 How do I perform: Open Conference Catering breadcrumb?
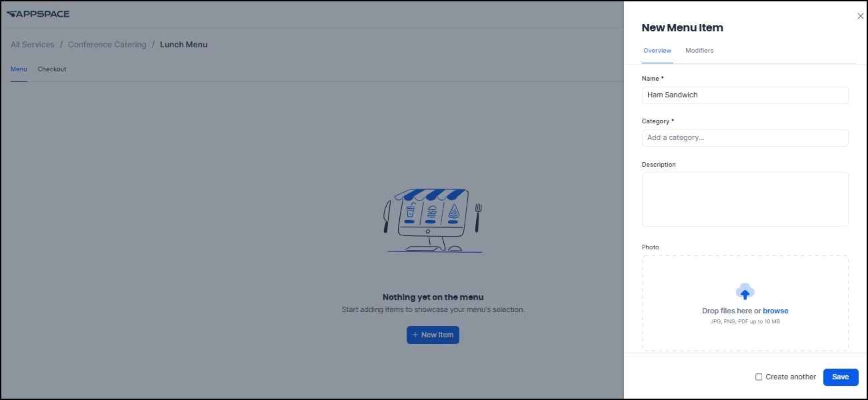click(107, 45)
